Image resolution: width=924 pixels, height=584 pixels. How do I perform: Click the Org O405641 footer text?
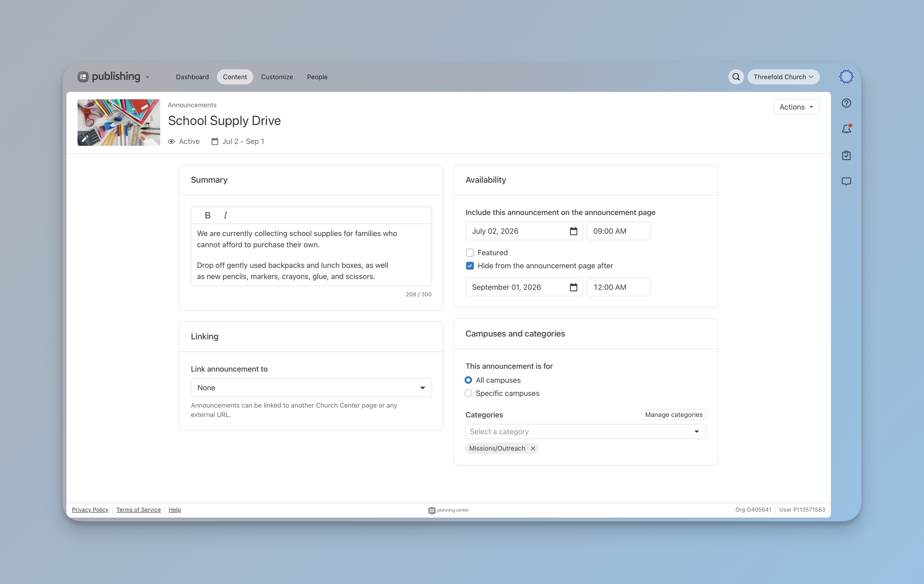(753, 510)
